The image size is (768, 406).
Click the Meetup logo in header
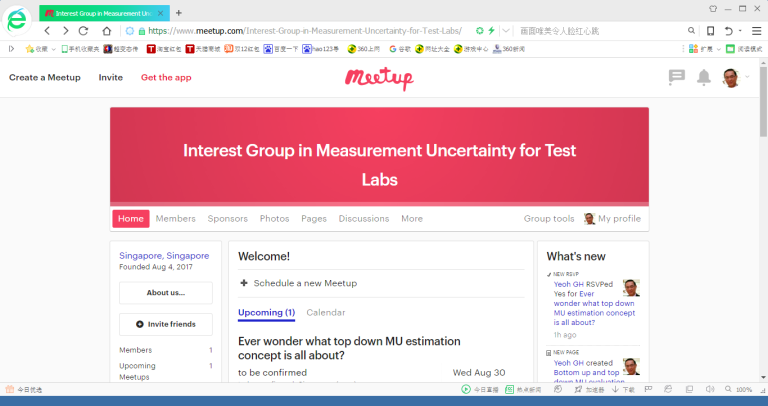pyautogui.click(x=379, y=78)
